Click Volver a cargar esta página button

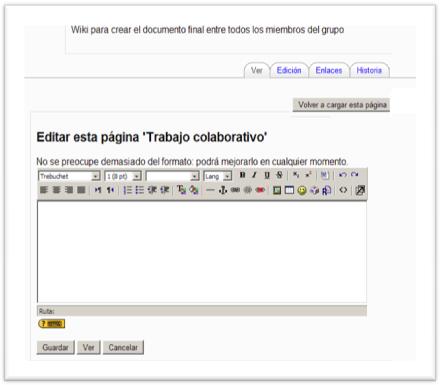tap(341, 105)
